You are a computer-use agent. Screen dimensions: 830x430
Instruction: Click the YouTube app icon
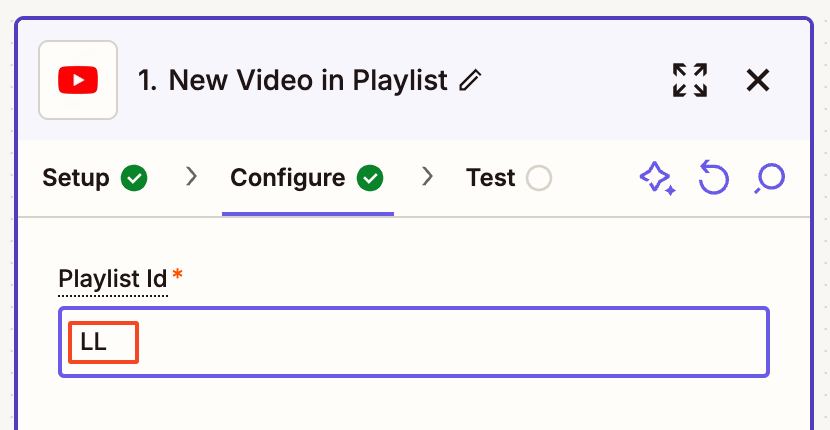click(x=78, y=80)
